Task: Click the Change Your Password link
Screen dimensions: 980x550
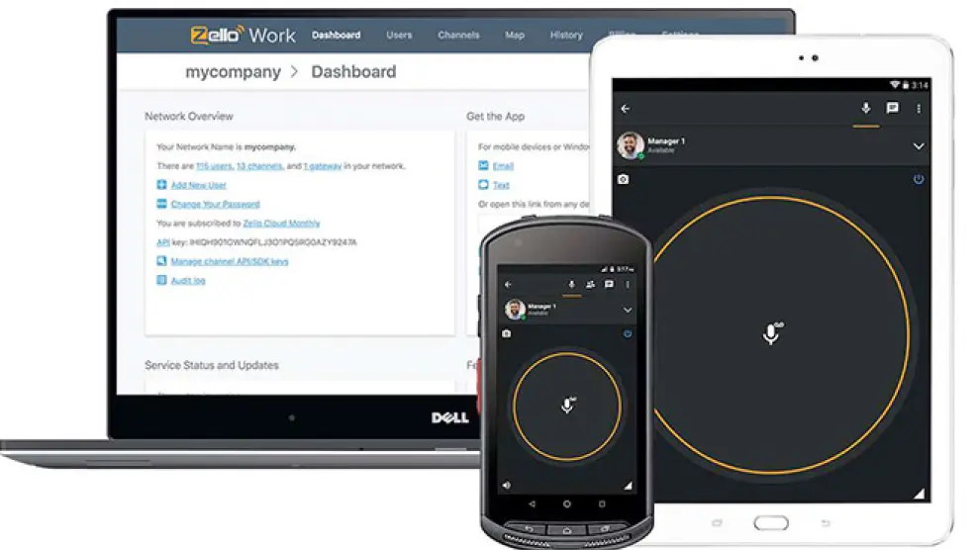Action: click(x=215, y=204)
